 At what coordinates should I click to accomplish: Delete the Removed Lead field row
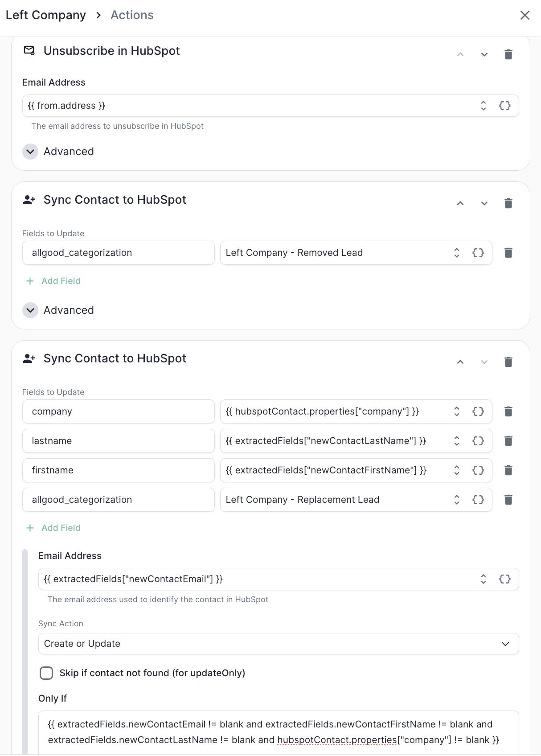[x=508, y=253]
